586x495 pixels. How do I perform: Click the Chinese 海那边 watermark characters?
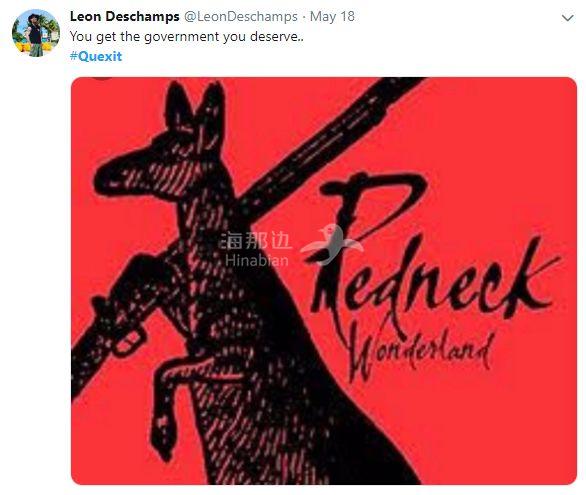256,240
